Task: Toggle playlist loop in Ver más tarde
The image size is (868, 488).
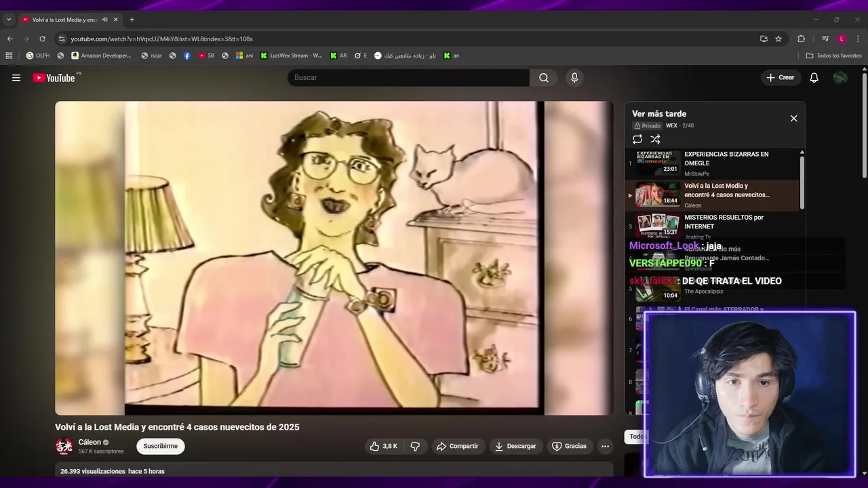Action: pos(637,139)
